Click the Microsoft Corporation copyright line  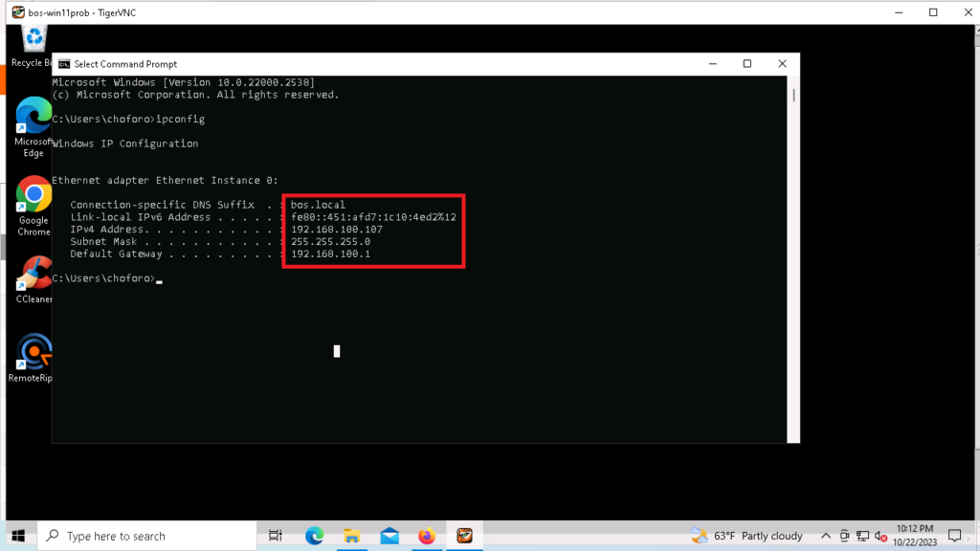pos(195,95)
